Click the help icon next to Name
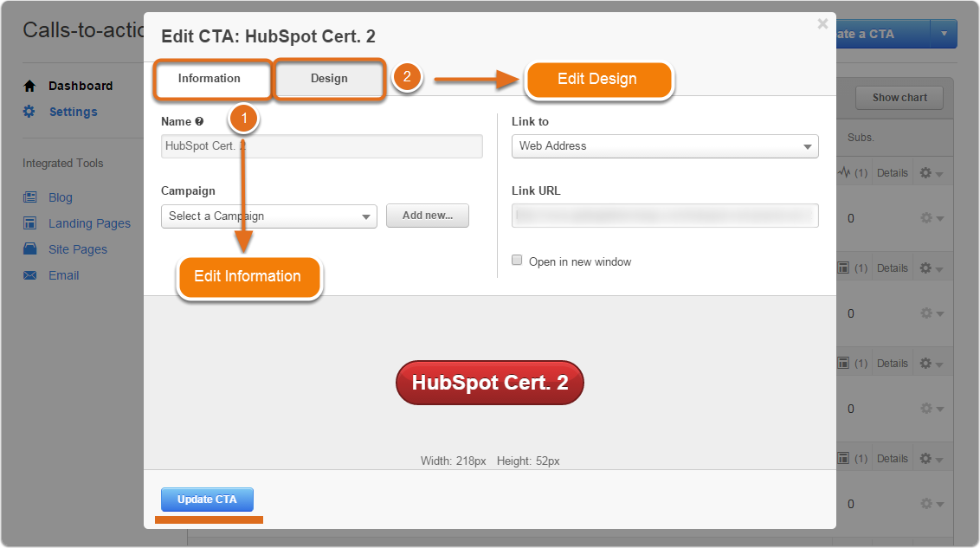 pos(199,121)
